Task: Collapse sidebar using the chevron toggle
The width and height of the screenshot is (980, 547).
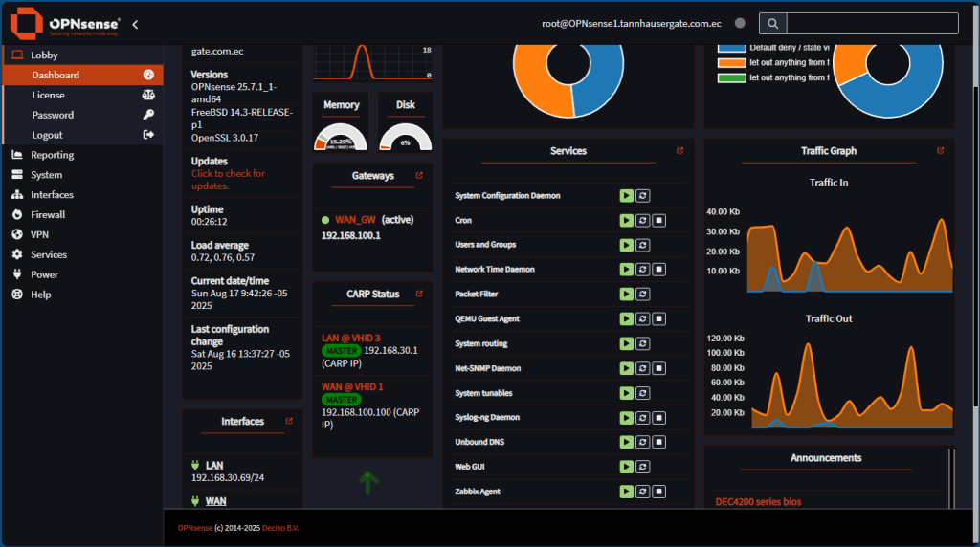Action: [135, 24]
